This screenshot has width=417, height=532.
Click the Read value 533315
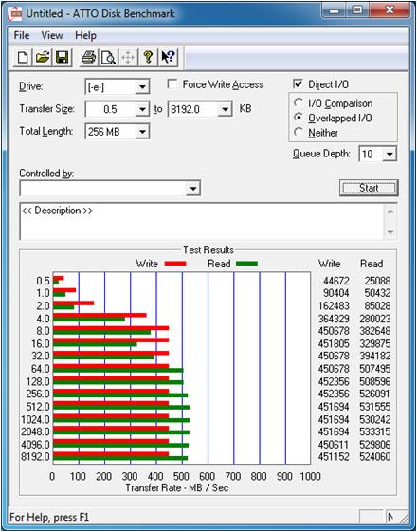375,431
